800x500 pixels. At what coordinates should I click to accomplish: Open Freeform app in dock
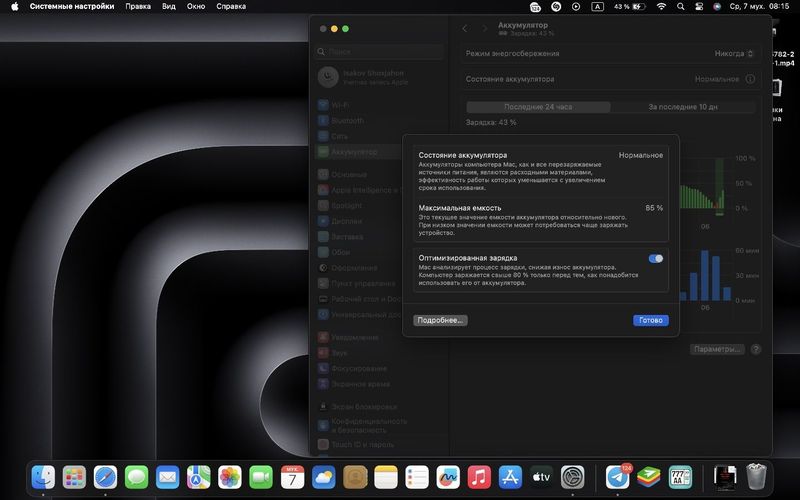coord(448,478)
